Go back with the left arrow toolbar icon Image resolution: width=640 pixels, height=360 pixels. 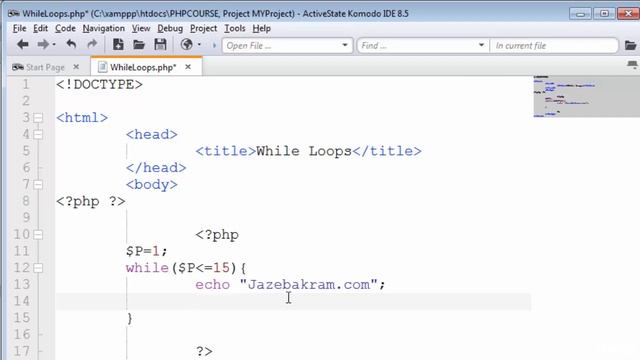tap(23, 44)
